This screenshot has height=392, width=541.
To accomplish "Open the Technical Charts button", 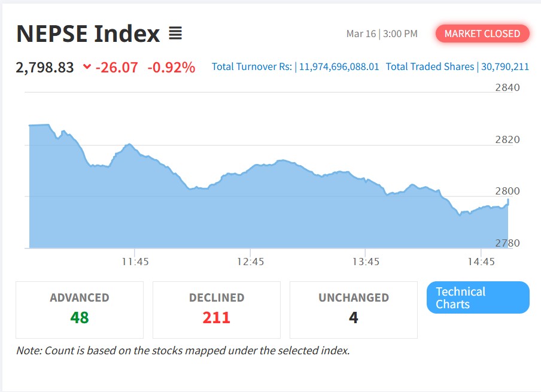I will pyautogui.click(x=478, y=297).
